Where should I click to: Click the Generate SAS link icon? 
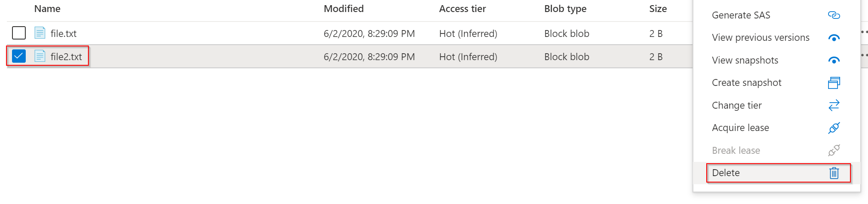click(x=834, y=15)
